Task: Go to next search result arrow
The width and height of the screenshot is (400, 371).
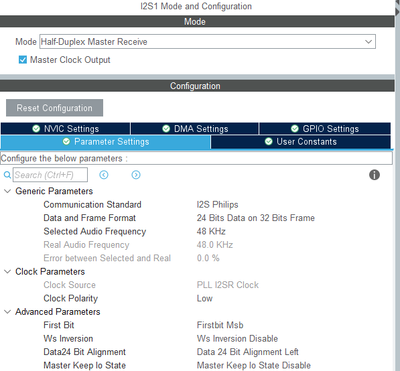Action: [x=136, y=175]
